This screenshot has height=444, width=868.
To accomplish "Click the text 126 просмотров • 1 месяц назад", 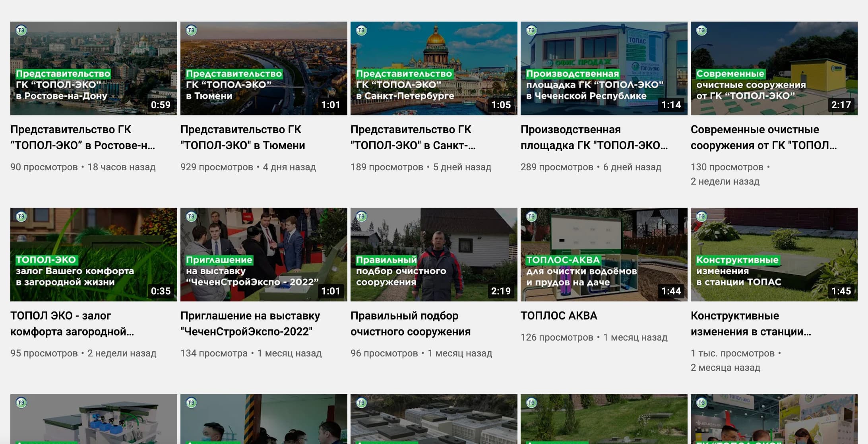I will click(x=594, y=337).
